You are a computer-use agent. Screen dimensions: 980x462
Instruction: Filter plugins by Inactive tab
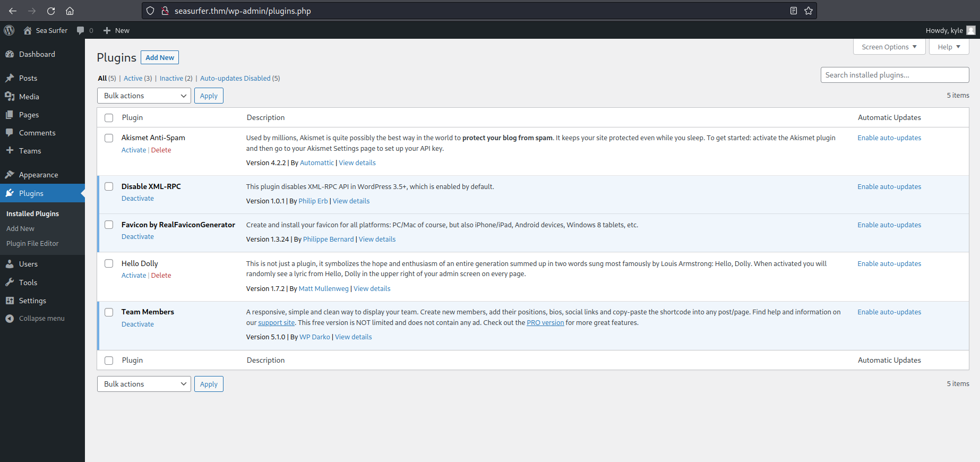171,78
